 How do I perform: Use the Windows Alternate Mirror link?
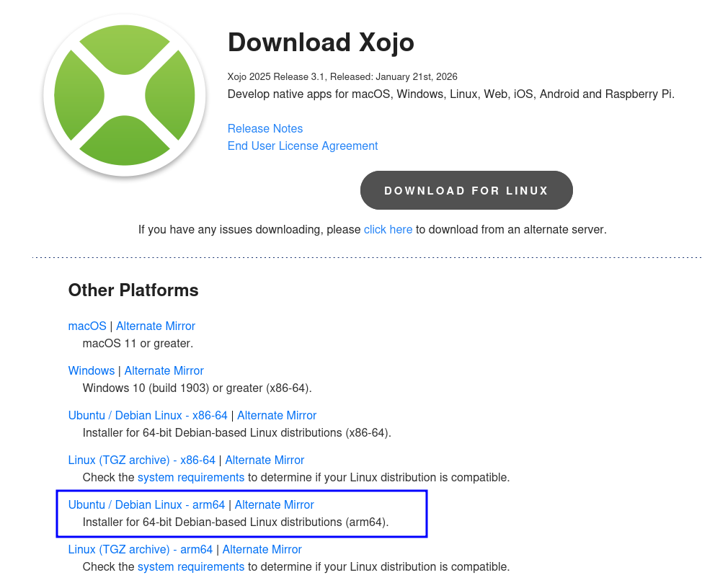coord(164,370)
